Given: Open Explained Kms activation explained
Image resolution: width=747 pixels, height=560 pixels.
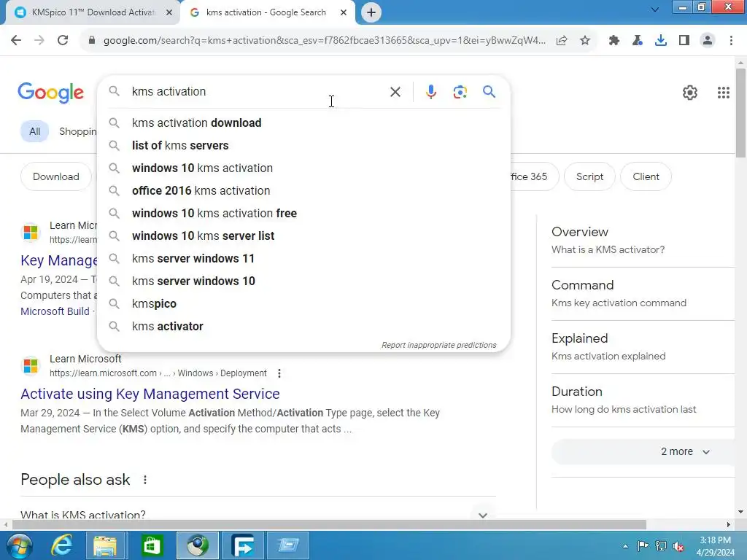Looking at the screenshot, I should pos(643,346).
